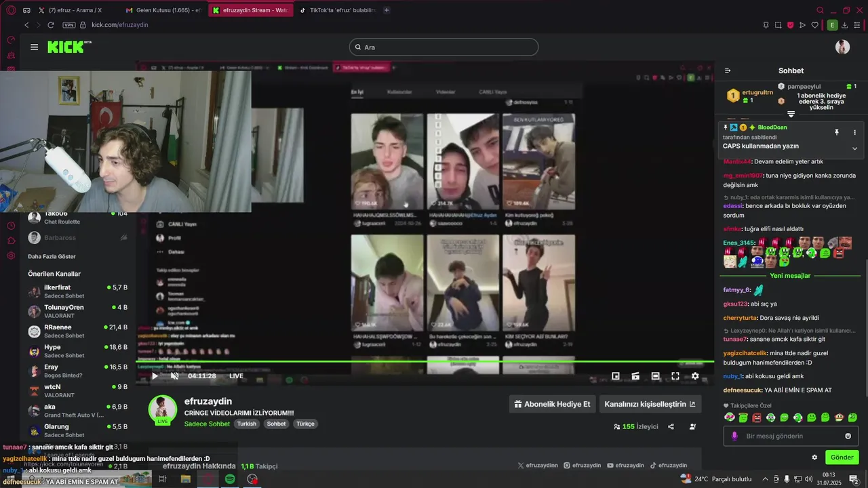Open Glarung recommended channel
The width and height of the screenshot is (868, 488).
pos(77,430)
